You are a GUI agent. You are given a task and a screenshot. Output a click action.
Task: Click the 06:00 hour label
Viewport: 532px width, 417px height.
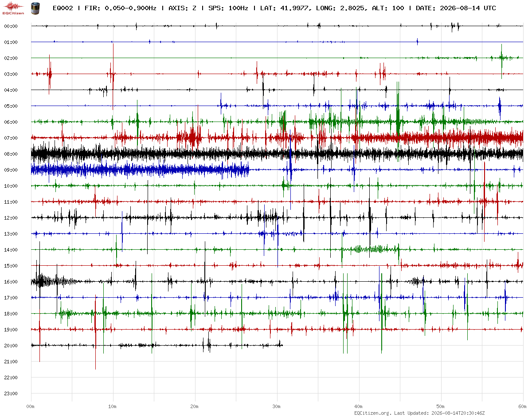(x=11, y=122)
